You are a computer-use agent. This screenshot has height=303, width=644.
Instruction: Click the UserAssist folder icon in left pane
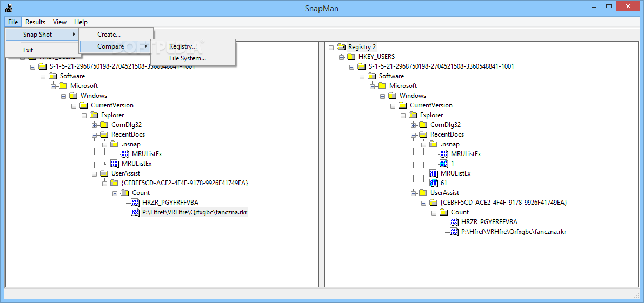coord(104,173)
